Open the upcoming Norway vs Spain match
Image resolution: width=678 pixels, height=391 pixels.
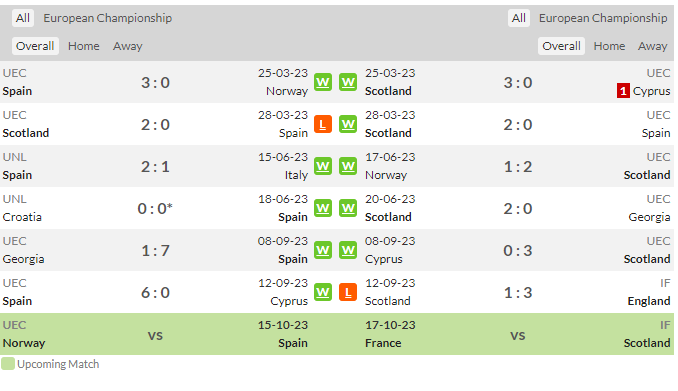tap(155, 334)
